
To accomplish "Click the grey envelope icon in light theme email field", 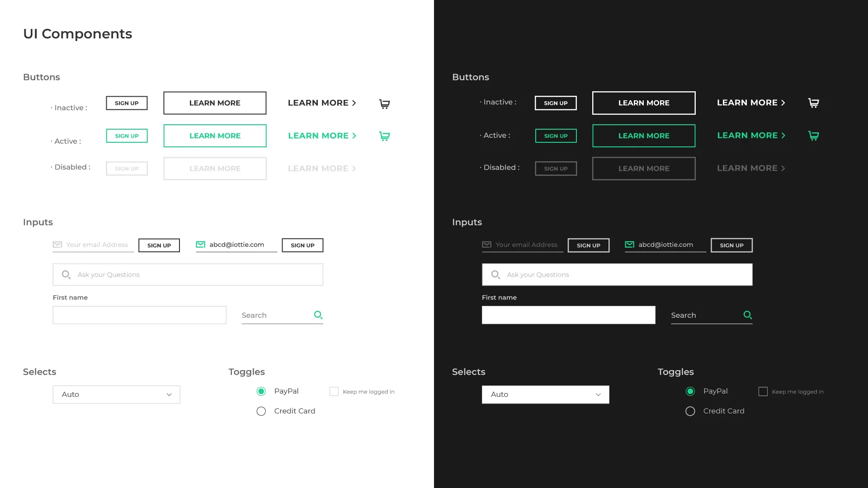I will (57, 244).
